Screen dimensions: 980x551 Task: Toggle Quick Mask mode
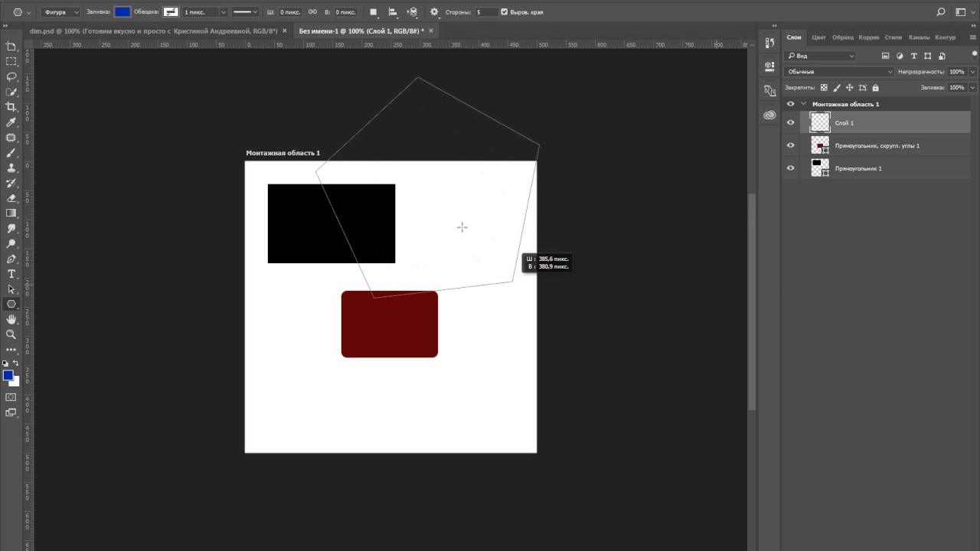11,397
